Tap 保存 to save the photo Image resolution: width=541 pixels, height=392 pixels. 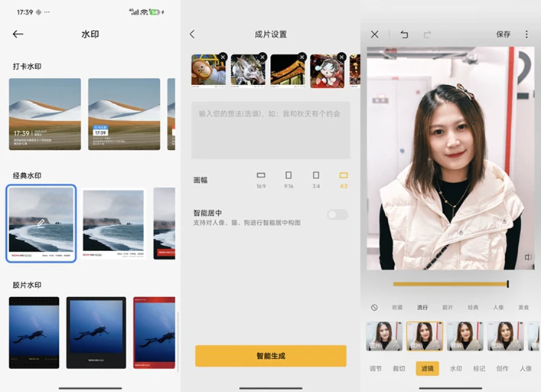pos(503,34)
